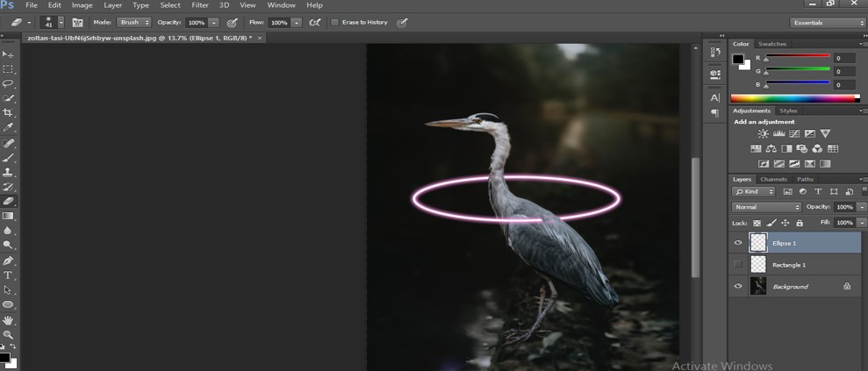This screenshot has height=371, width=868.
Task: Open layer filter Kind dropdown
Action: click(753, 191)
